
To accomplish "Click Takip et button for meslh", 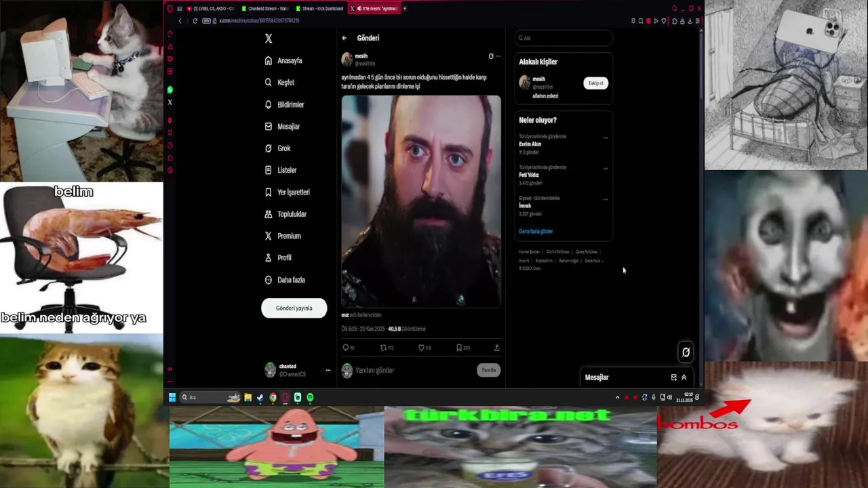I will tap(595, 83).
